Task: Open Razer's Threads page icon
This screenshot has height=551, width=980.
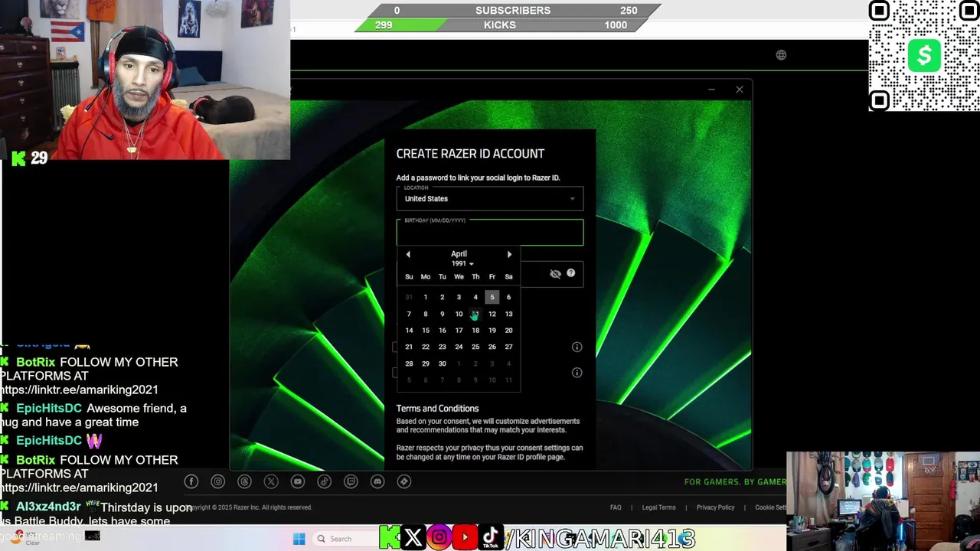Action: coord(244,481)
